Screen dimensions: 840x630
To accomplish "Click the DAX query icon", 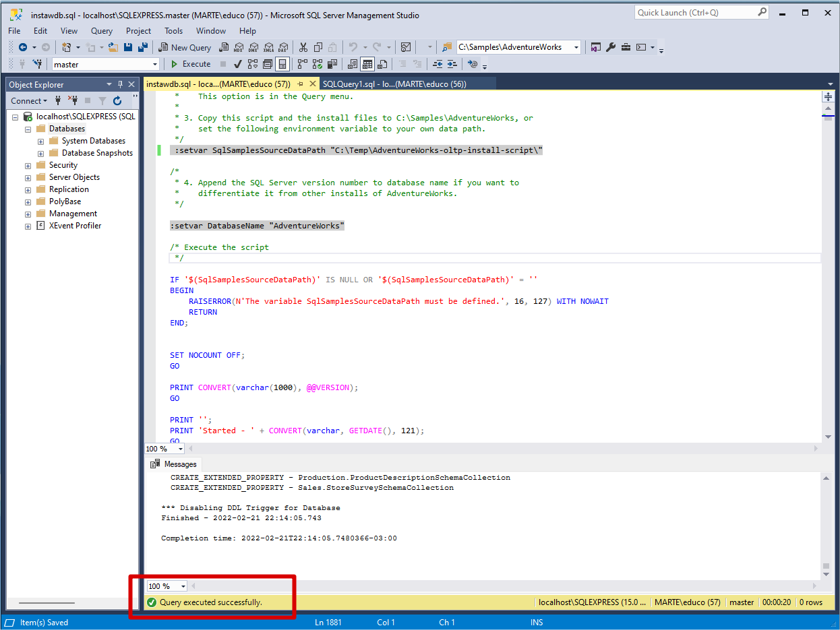I will 283,47.
